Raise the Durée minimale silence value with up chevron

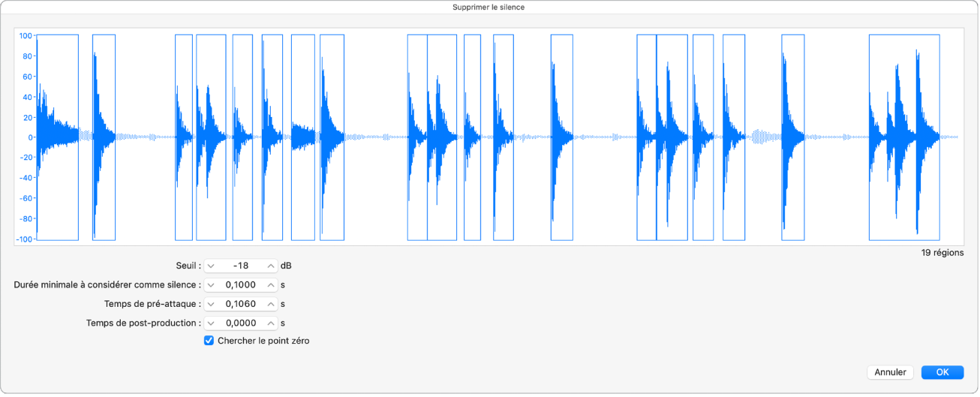(270, 285)
